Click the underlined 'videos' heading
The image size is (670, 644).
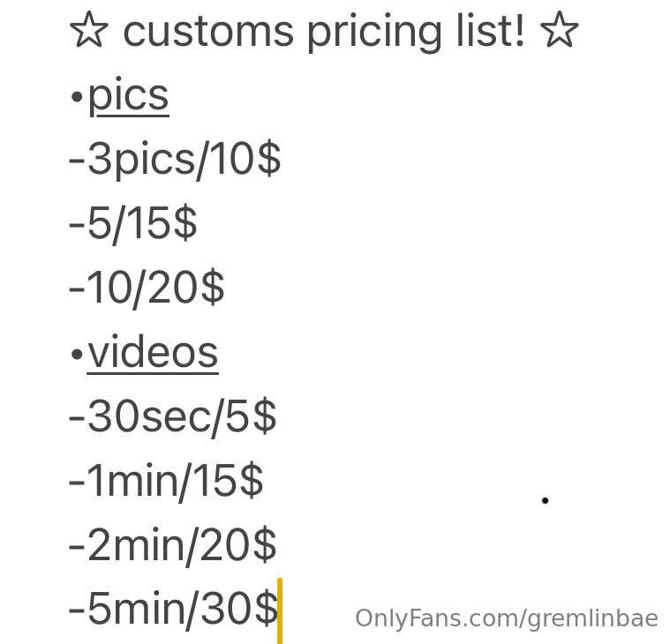(x=153, y=354)
